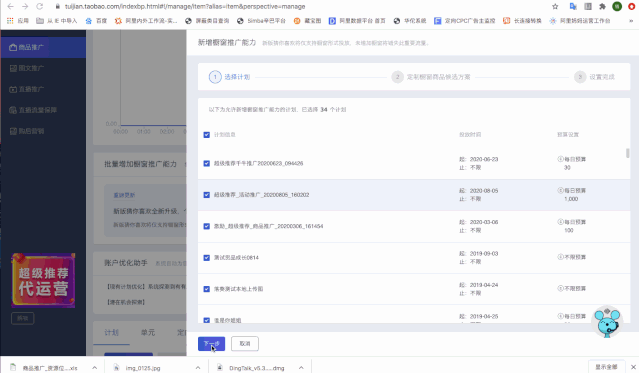639x373 pixels.
Task: Reload the page with the refresh icon
Action: pyautogui.click(x=40, y=7)
